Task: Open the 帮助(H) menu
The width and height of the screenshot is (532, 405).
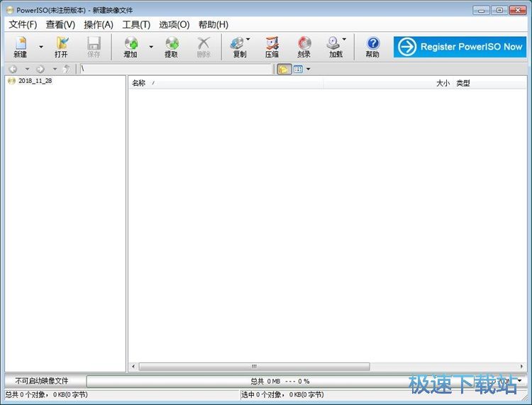Action: pos(213,24)
